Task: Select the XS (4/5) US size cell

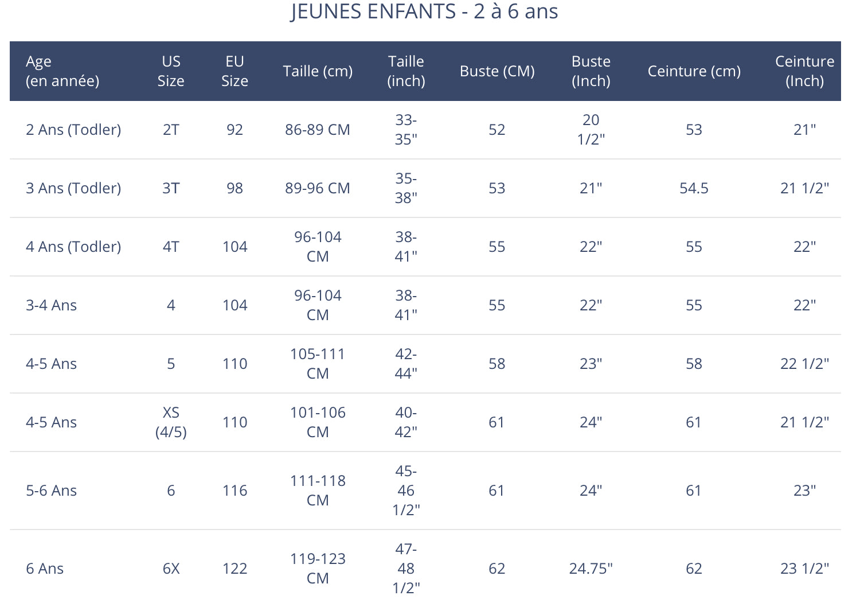Action: click(171, 422)
